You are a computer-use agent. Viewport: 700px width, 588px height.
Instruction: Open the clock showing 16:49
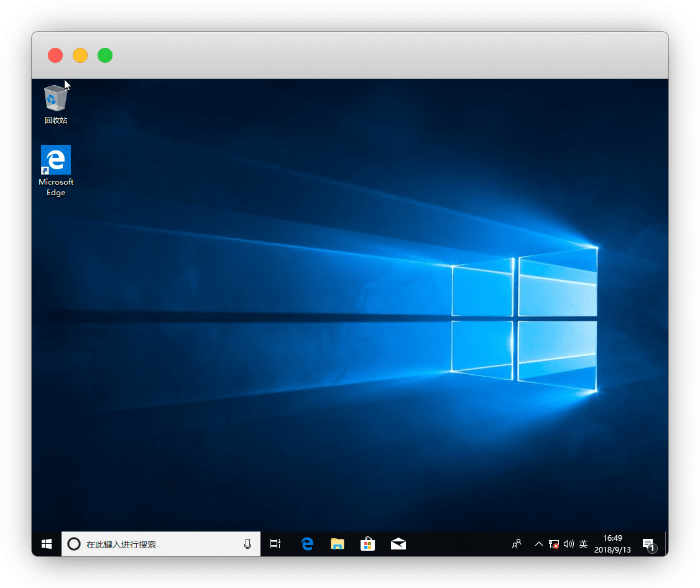click(x=612, y=544)
